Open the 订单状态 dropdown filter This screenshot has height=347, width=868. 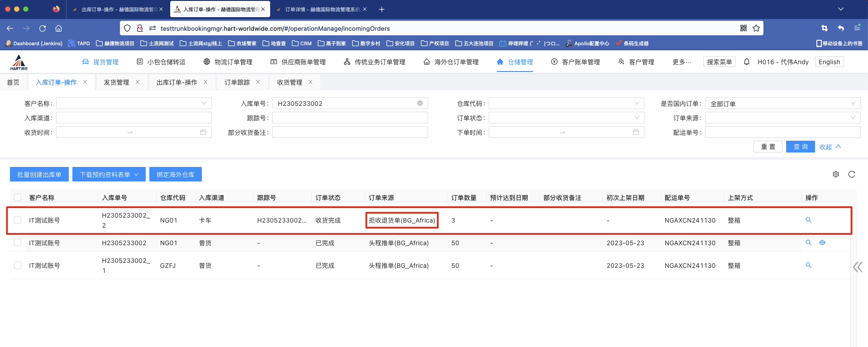point(566,118)
